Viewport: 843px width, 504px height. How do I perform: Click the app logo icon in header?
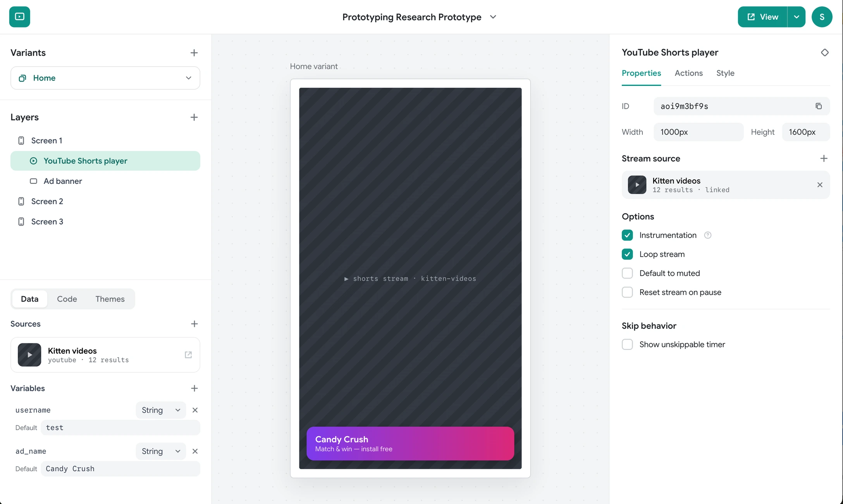19,17
